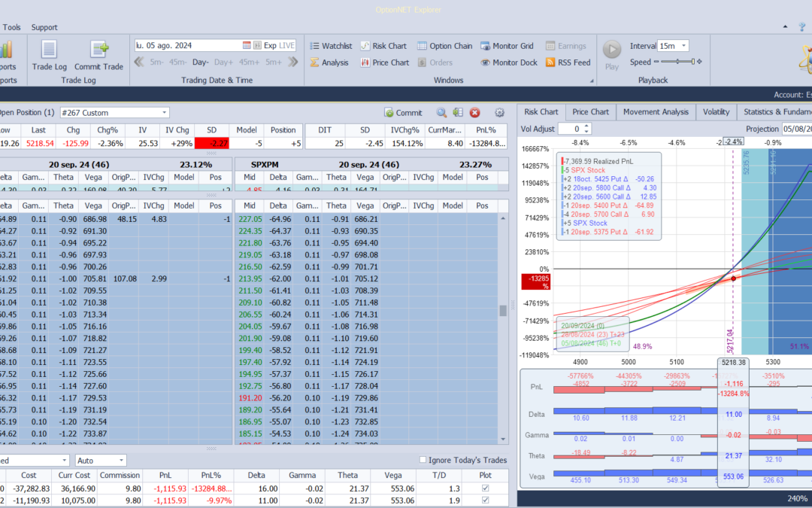Open the Trade Log

[49, 54]
